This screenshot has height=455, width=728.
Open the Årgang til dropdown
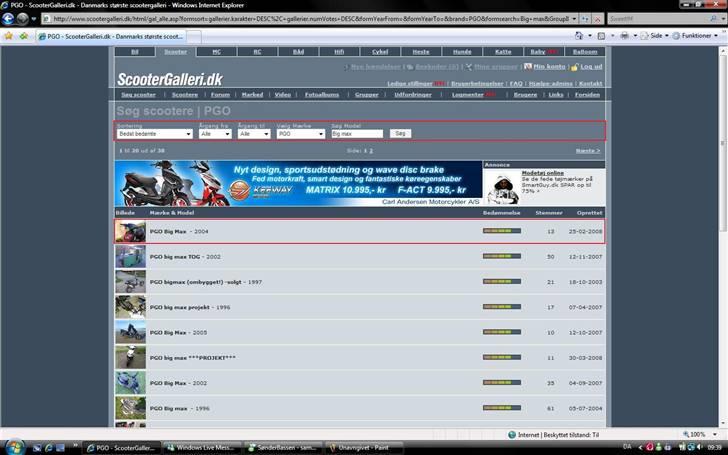tap(254, 134)
